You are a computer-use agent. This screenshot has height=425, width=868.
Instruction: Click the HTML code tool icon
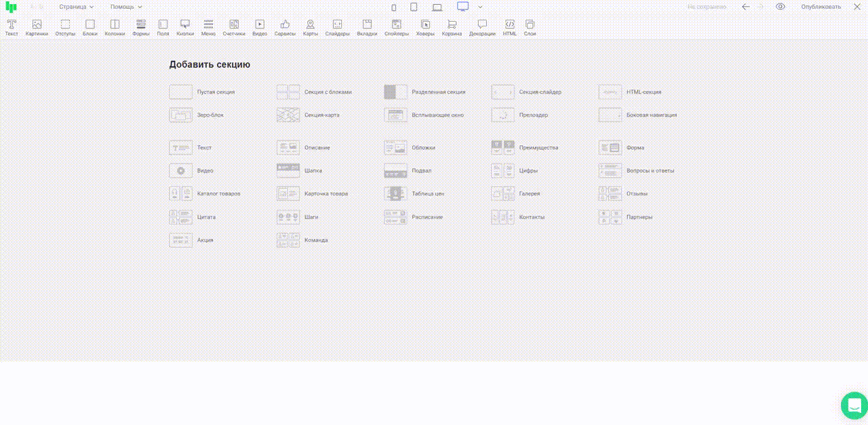tap(509, 27)
